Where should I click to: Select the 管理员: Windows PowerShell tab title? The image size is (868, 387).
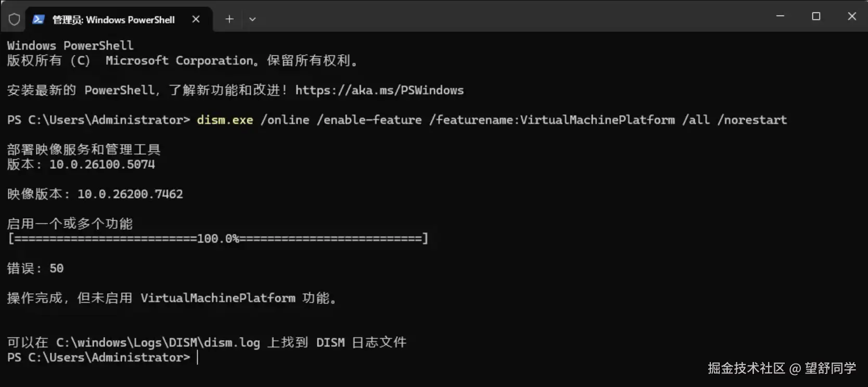(113, 20)
